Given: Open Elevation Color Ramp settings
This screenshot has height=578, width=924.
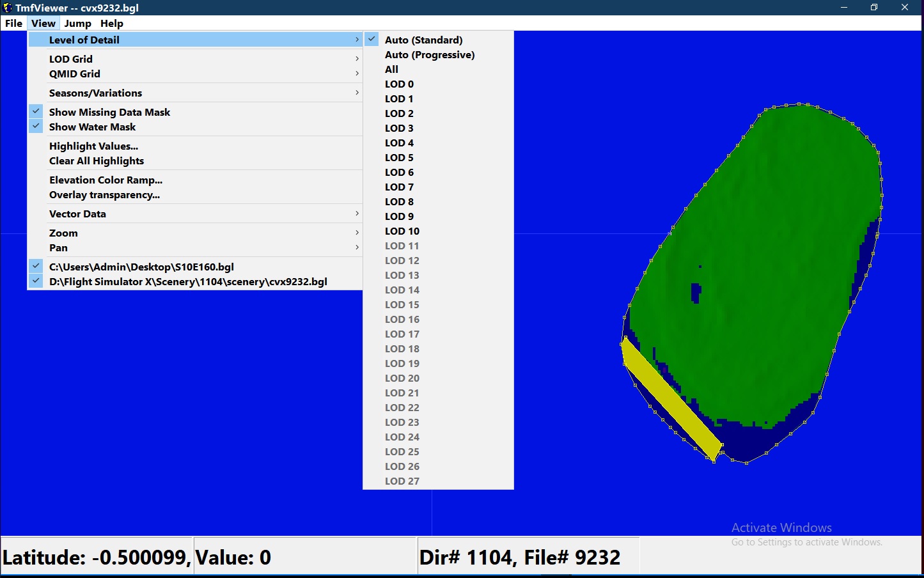Looking at the screenshot, I should [x=195, y=180].
